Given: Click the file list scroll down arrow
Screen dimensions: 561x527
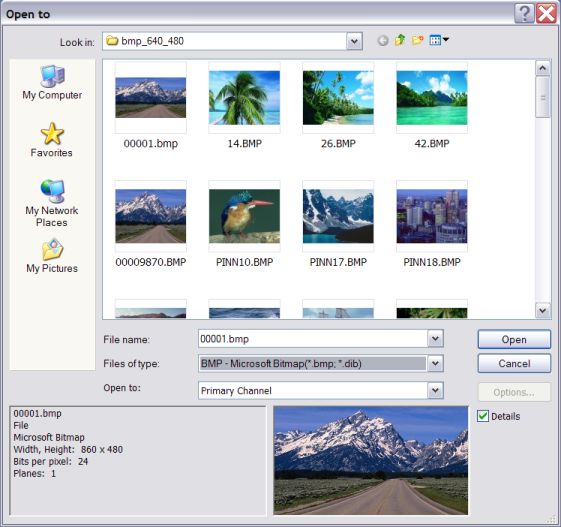Looking at the screenshot, I should coord(543,310).
